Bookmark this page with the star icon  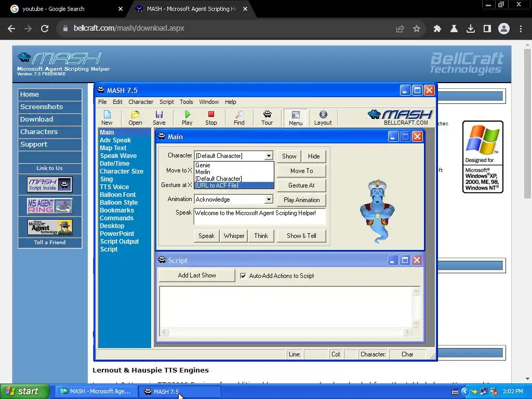click(417, 29)
